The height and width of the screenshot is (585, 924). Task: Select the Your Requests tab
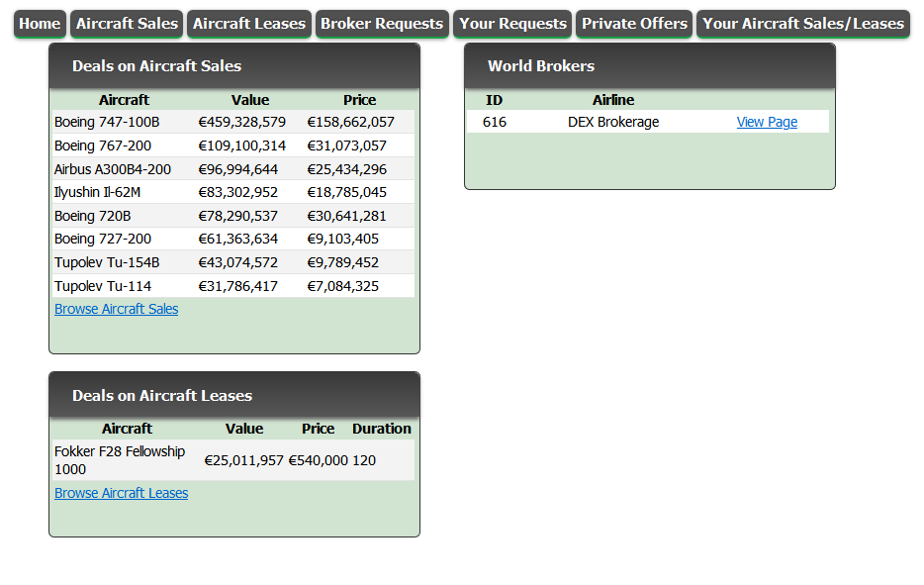pos(512,24)
